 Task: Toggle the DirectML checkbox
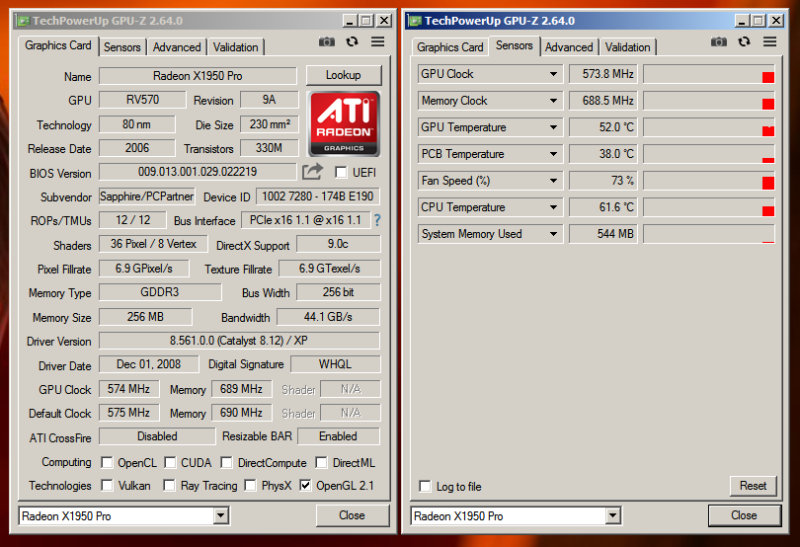(321, 463)
